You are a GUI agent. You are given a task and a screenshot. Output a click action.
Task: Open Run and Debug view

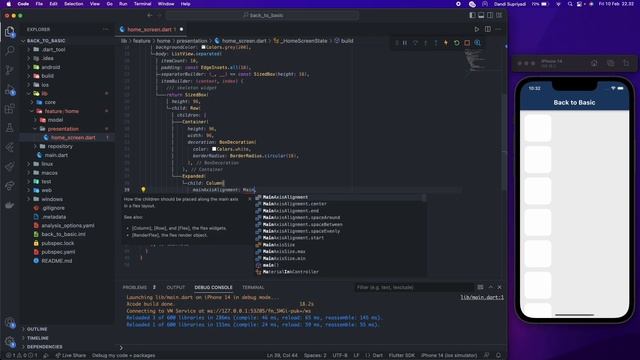pyautogui.click(x=10, y=89)
